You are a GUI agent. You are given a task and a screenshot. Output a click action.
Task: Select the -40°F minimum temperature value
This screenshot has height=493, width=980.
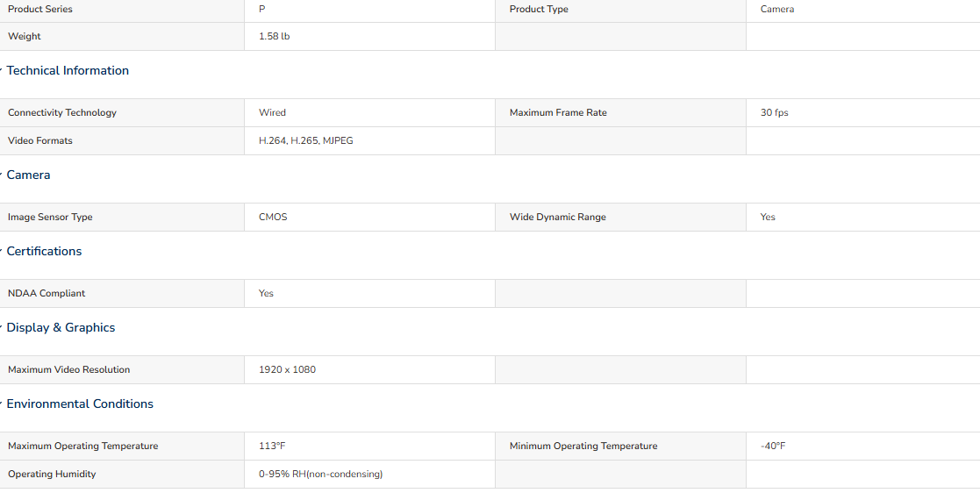click(773, 446)
